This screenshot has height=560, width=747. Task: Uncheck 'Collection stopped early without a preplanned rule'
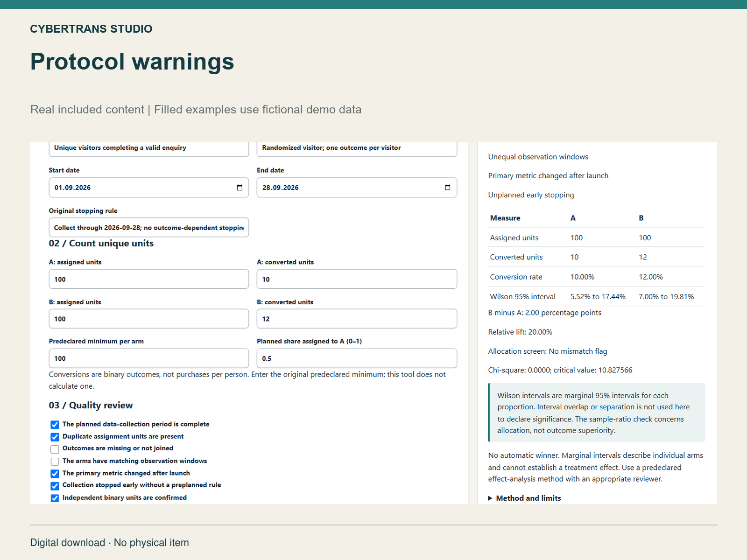pos(55,486)
